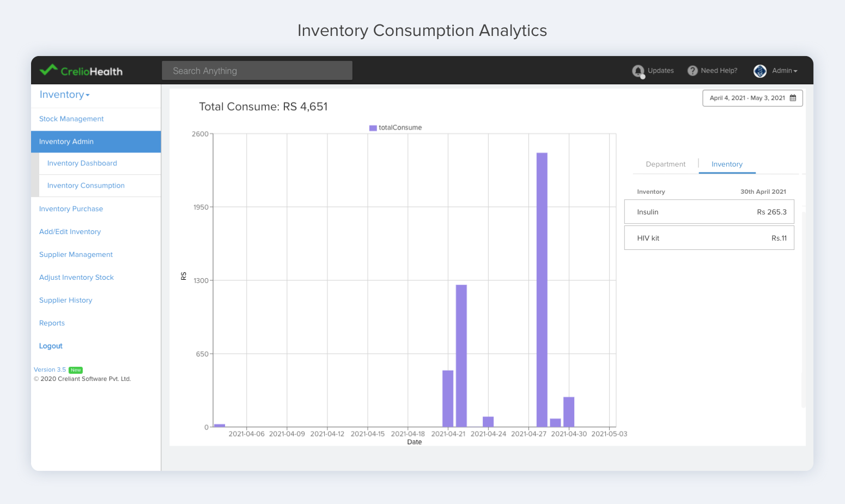Click the totalConsume legend marker above the chart
The width and height of the screenshot is (845, 504).
[x=373, y=127]
